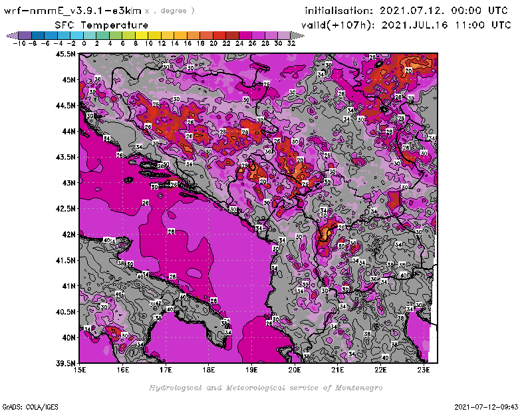Click the legend swatch between 20 and 22
Viewport: 532px width, 411px height.
pyautogui.click(x=219, y=35)
